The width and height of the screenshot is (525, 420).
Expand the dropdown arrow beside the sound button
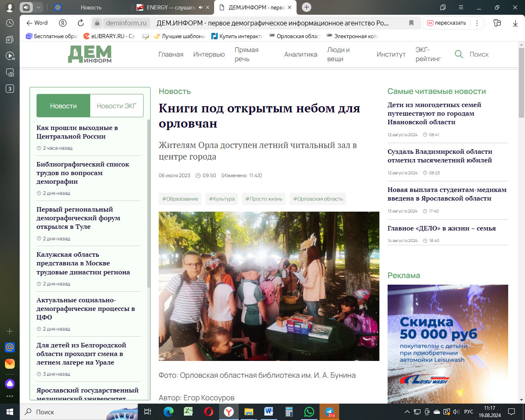coord(38,7)
